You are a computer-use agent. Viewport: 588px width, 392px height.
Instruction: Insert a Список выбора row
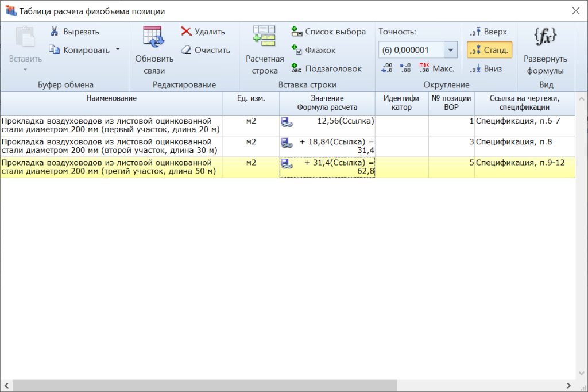(x=328, y=32)
